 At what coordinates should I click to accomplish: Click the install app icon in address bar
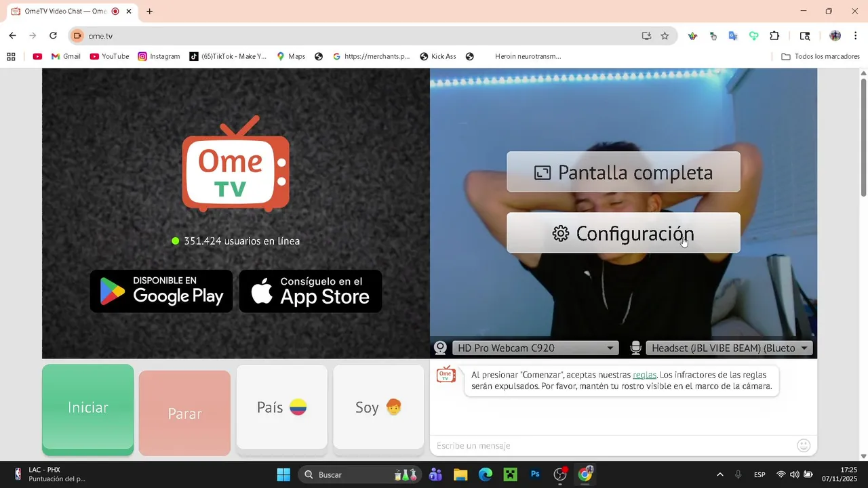646,36
